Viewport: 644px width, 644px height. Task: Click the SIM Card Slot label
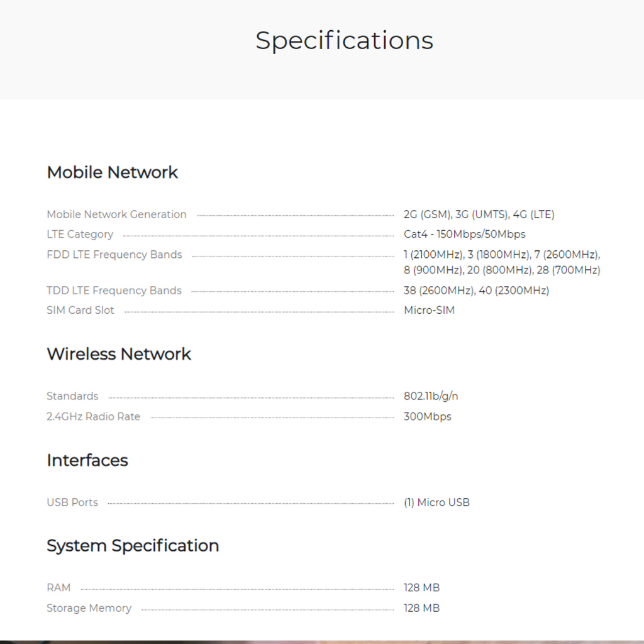[x=80, y=310]
